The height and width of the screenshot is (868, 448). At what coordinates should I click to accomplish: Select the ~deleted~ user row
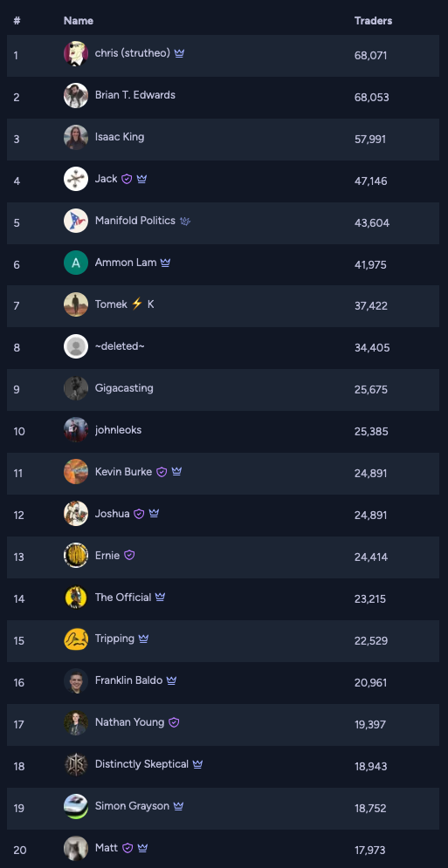pyautogui.click(x=223, y=348)
